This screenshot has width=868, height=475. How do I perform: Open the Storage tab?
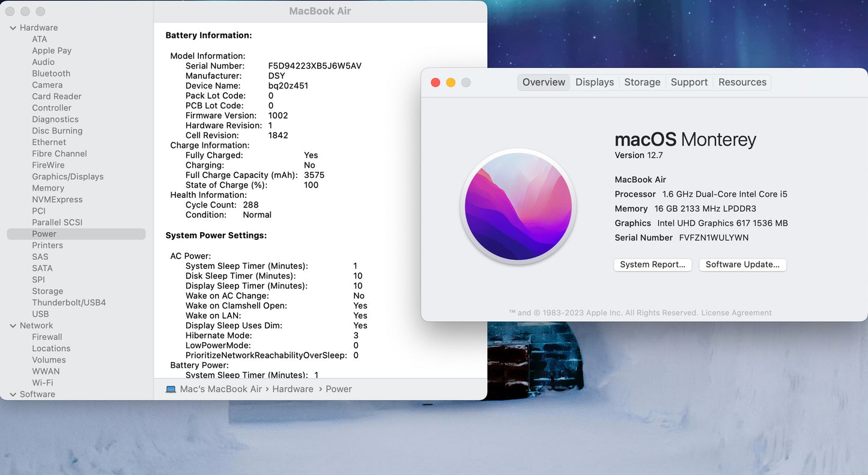[x=642, y=82]
